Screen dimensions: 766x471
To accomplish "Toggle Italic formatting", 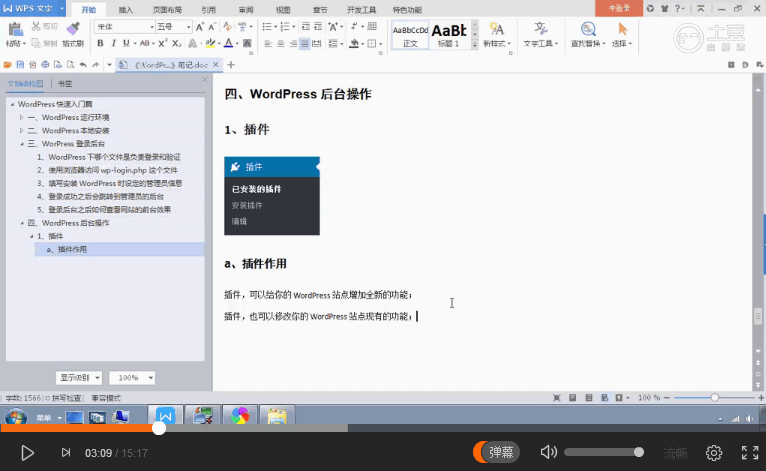I will [113, 43].
